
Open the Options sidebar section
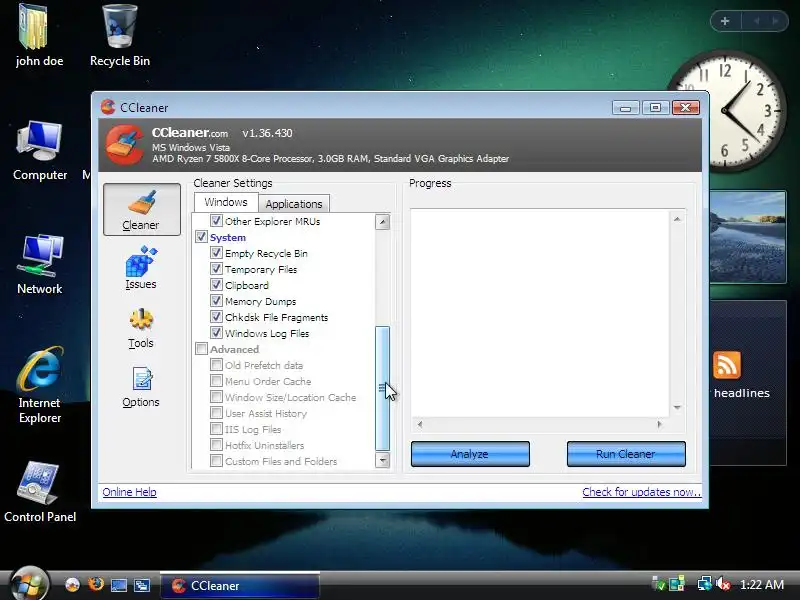[141, 387]
